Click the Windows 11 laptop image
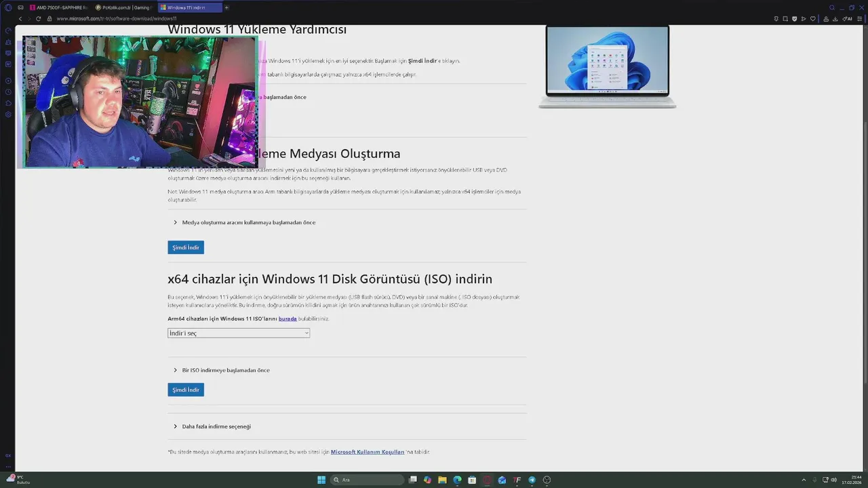The width and height of the screenshot is (868, 488). point(608,66)
